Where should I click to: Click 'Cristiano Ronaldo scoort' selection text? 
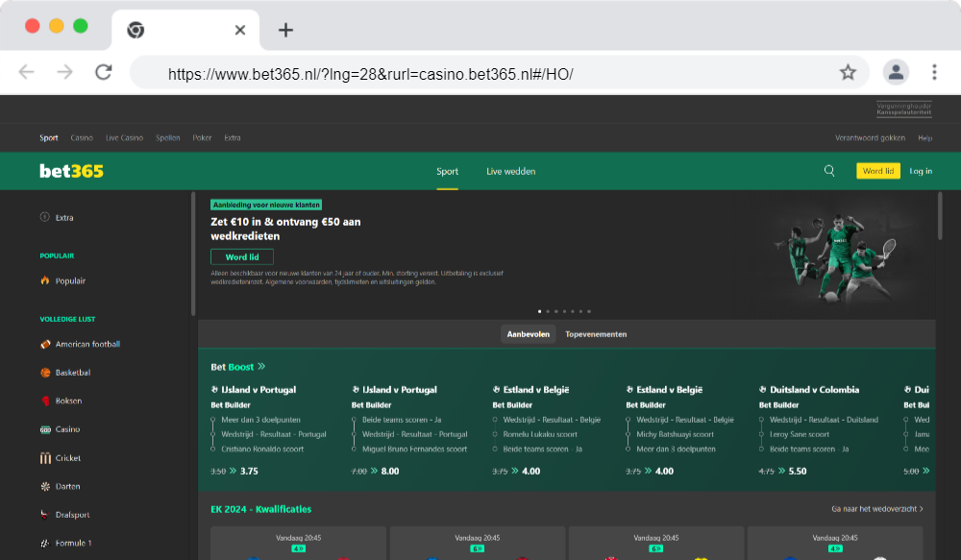click(x=262, y=450)
